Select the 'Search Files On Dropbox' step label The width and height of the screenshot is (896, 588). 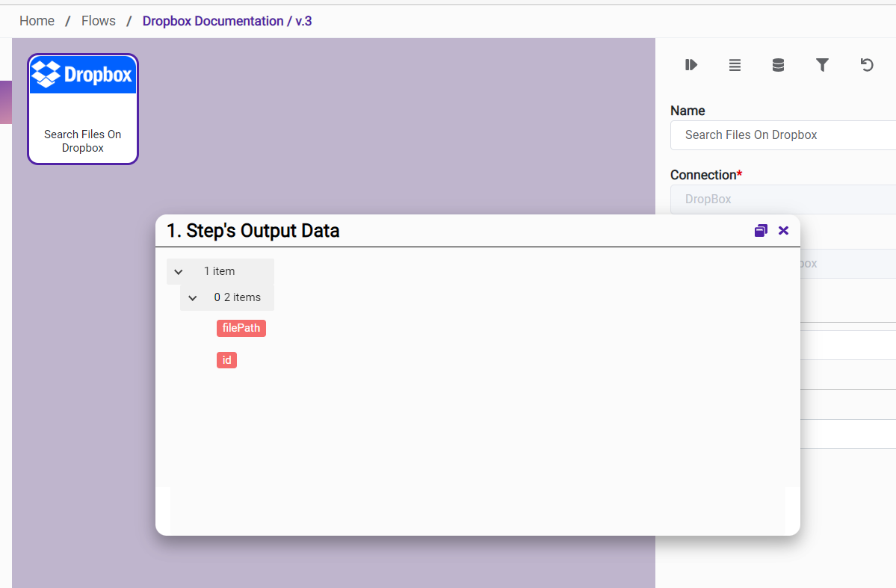tap(83, 141)
